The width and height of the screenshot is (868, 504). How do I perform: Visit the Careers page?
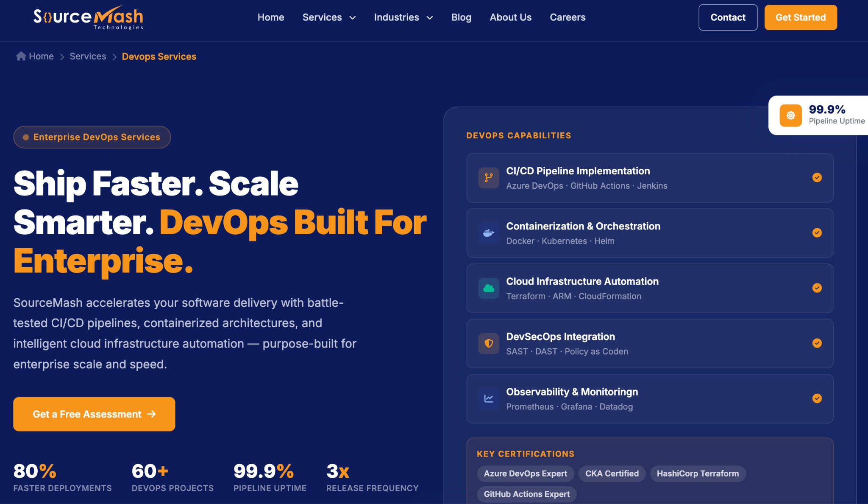(x=568, y=17)
